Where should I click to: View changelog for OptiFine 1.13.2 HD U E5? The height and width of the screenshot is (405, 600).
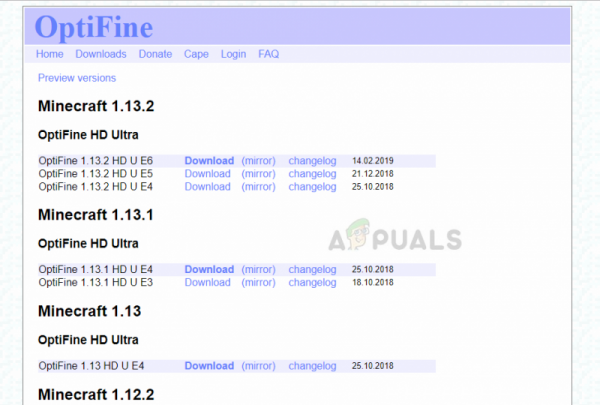click(312, 174)
